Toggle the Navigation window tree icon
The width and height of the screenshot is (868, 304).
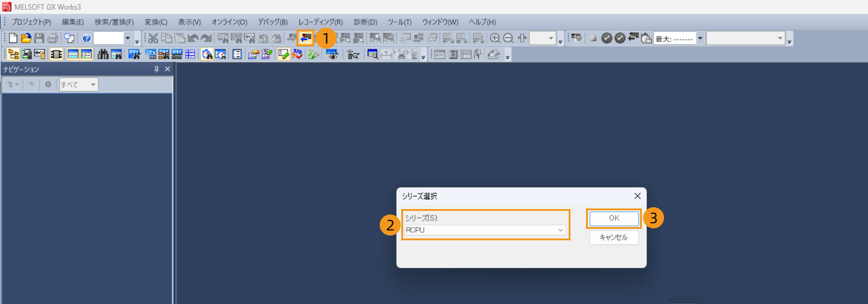pyautogui.click(x=13, y=54)
